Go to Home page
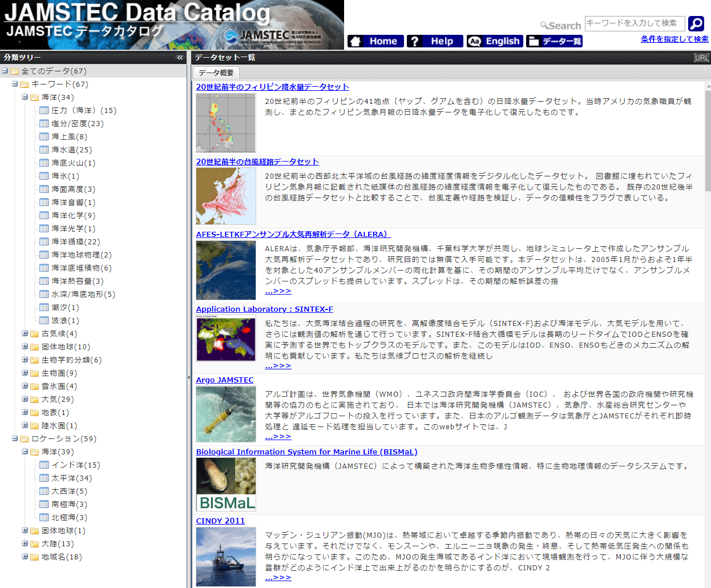Image resolution: width=711 pixels, height=588 pixels. coord(375,41)
